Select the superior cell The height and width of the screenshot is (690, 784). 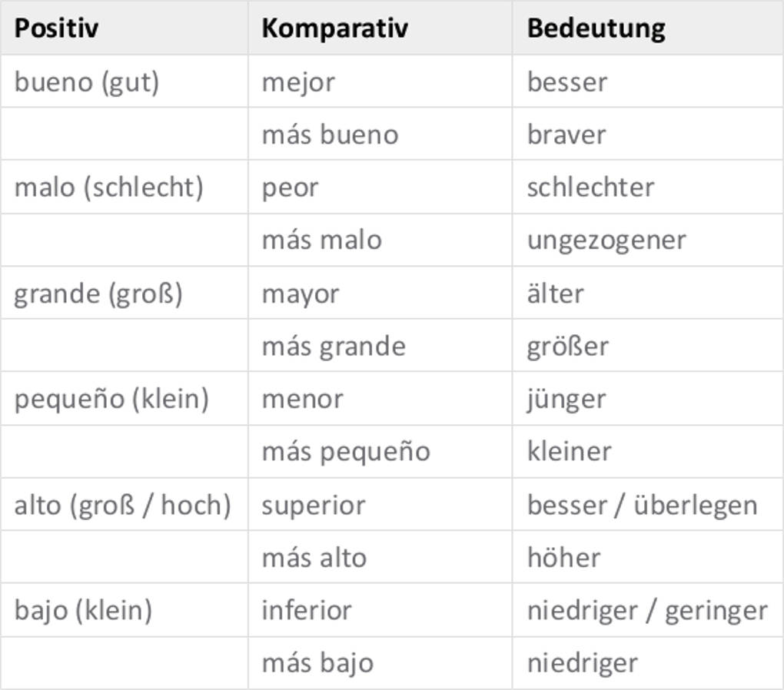[x=313, y=505]
